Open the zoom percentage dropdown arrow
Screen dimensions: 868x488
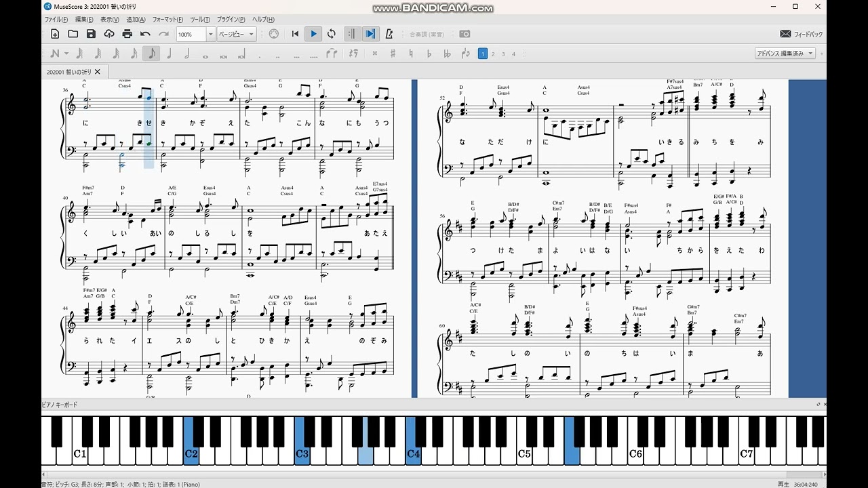coord(210,34)
